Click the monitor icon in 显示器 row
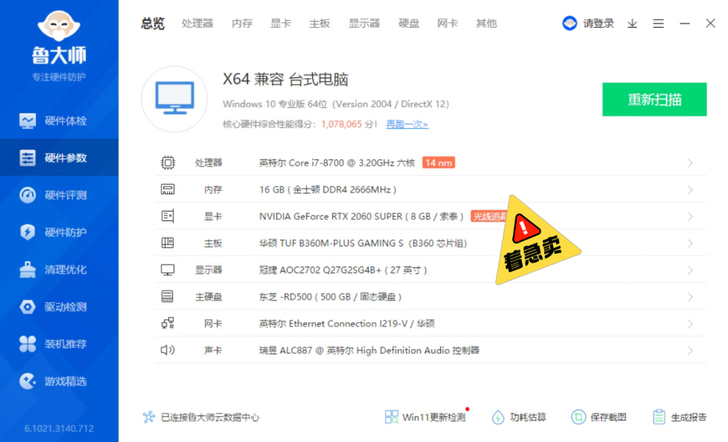 [168, 270]
